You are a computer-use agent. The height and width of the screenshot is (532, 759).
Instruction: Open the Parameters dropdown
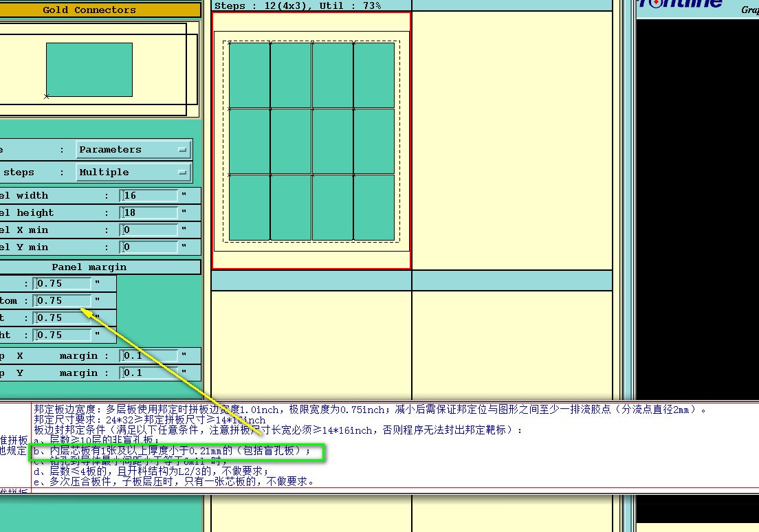[133, 150]
